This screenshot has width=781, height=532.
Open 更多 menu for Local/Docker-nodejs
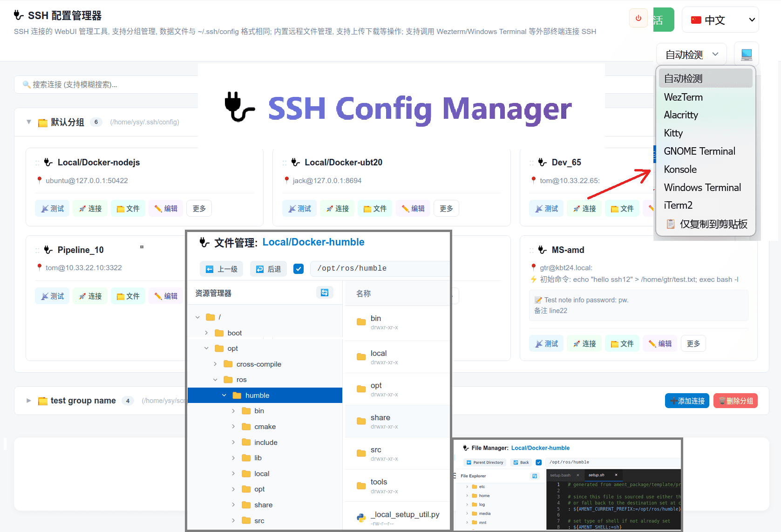pos(199,208)
